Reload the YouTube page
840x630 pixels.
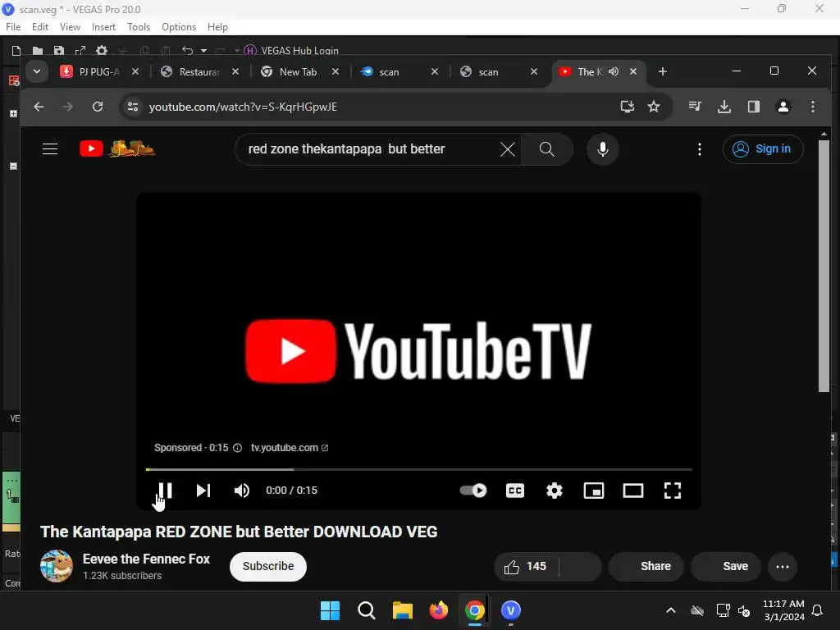point(98,107)
